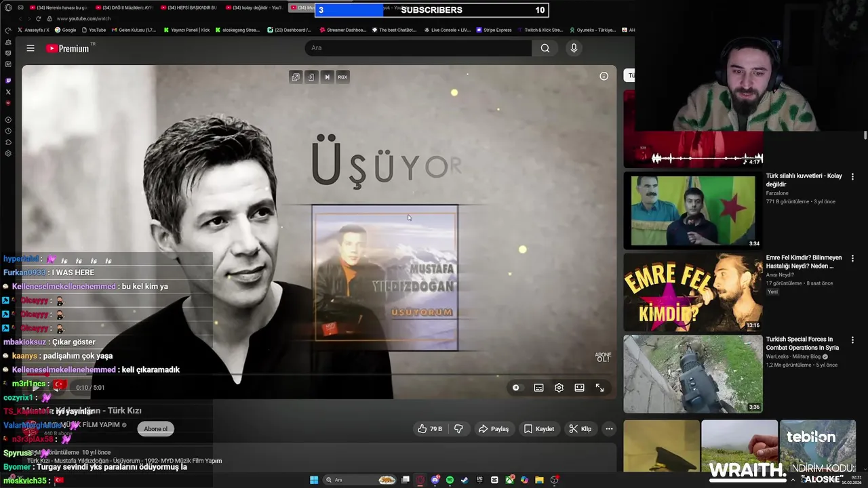Open browser sidebar settings gear
The image size is (868, 488).
(8, 154)
